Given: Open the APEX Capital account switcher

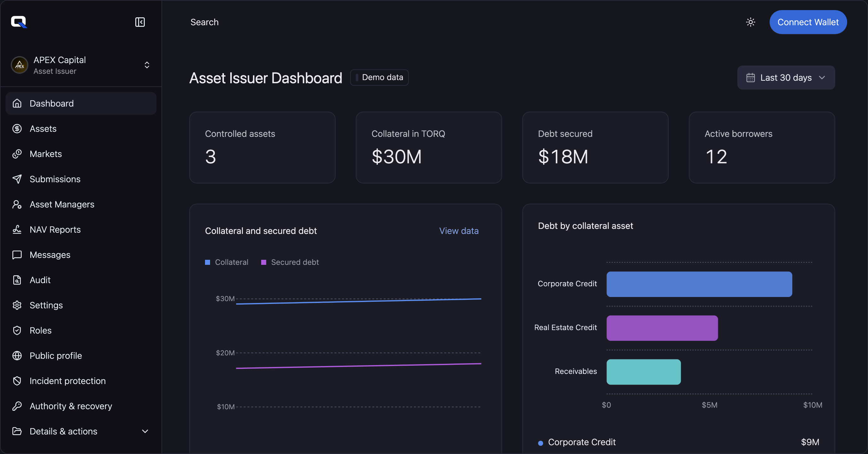Looking at the screenshot, I should click(147, 65).
